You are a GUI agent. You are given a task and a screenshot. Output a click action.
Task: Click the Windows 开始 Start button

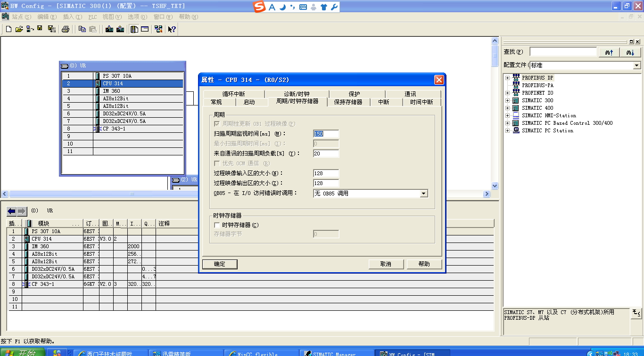pyautogui.click(x=22, y=352)
